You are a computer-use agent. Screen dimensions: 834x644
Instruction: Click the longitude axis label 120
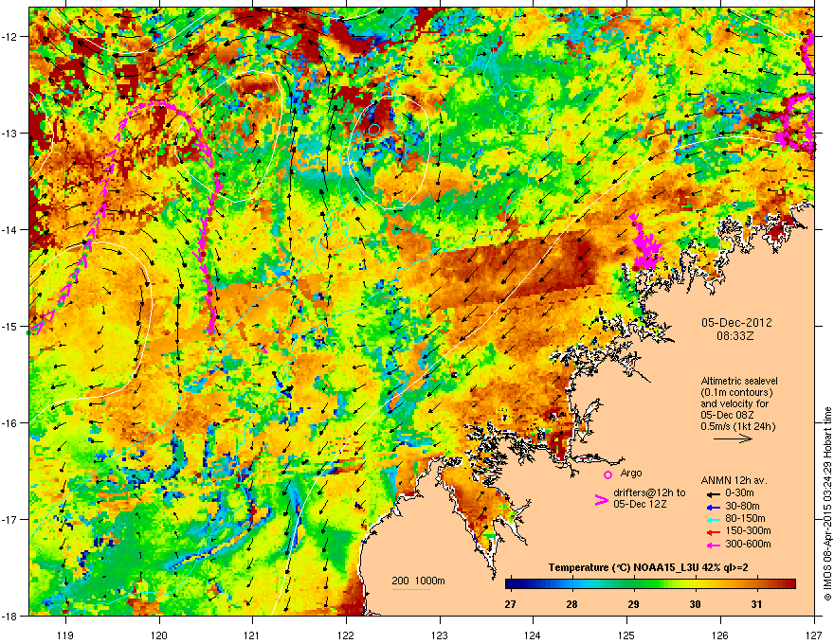159,635
